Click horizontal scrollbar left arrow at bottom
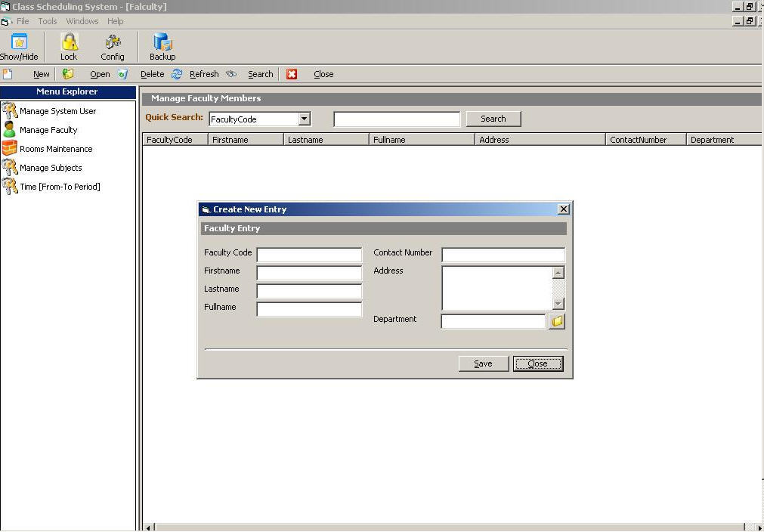The width and height of the screenshot is (764, 532). (149, 527)
